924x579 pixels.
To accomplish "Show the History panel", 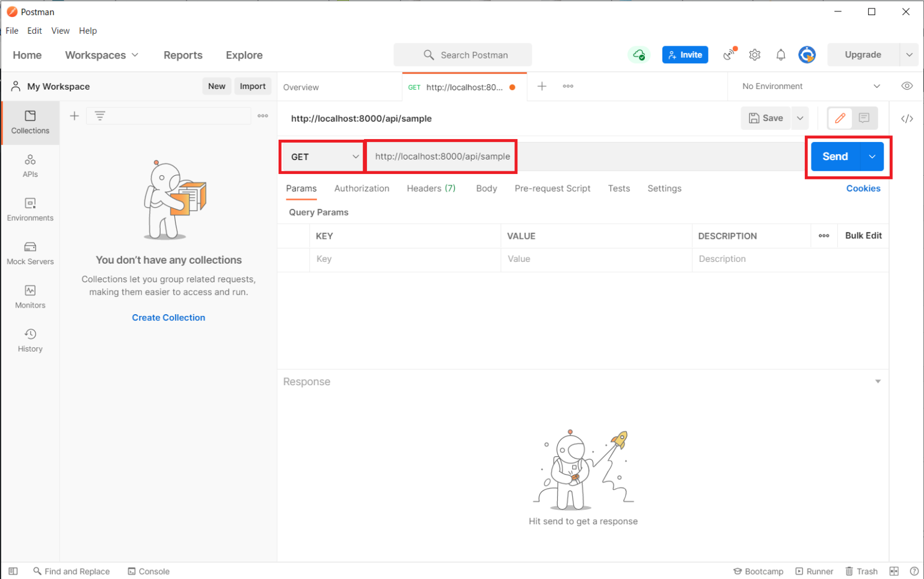I will (x=29, y=340).
